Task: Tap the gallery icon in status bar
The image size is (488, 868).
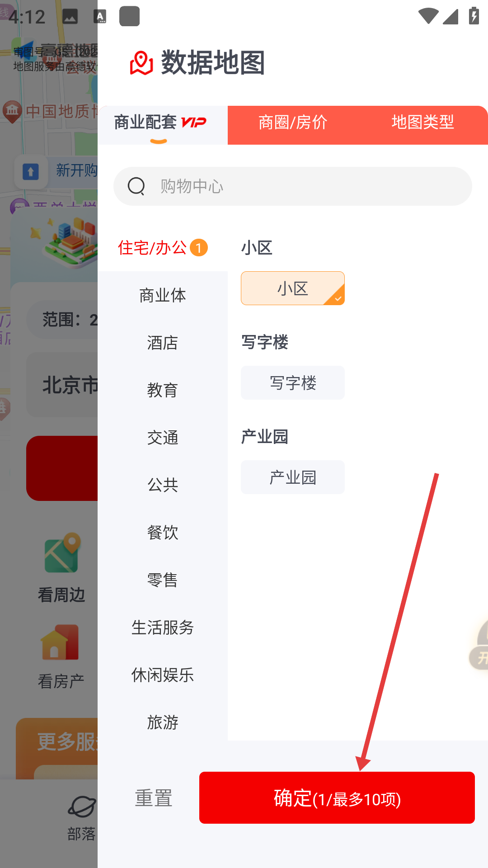Action: (x=70, y=17)
